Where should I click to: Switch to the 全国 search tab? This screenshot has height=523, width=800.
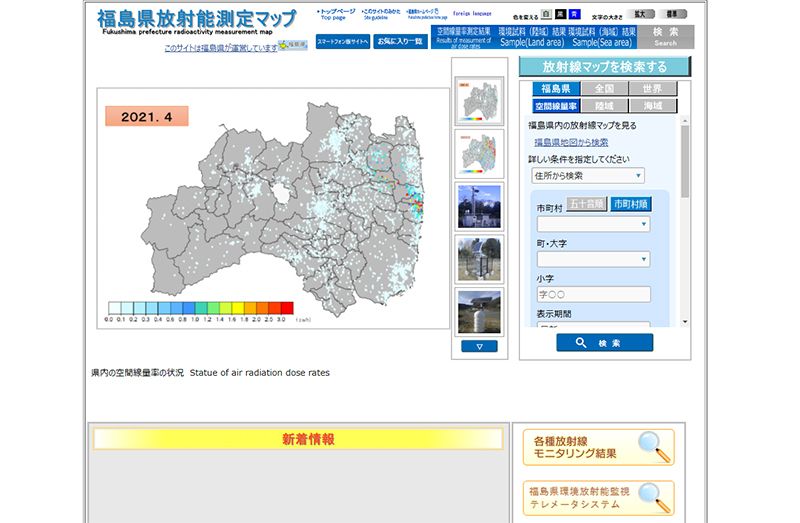coord(604,89)
